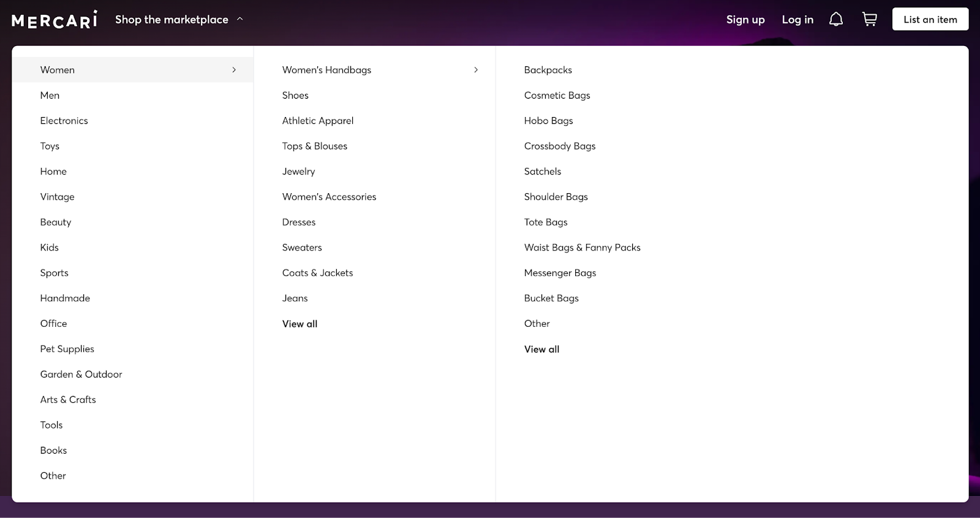This screenshot has width=980, height=518.
Task: Open Coats & Jackets subcategory
Action: pos(317,273)
